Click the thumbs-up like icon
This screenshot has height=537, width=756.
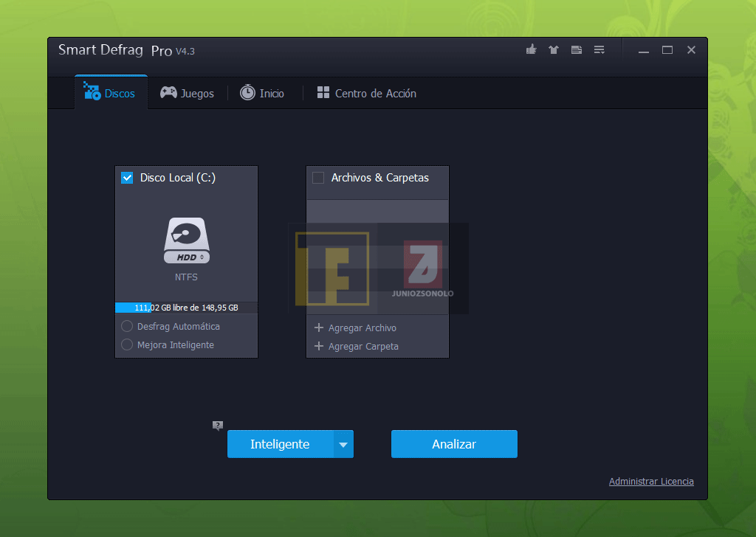click(x=532, y=49)
